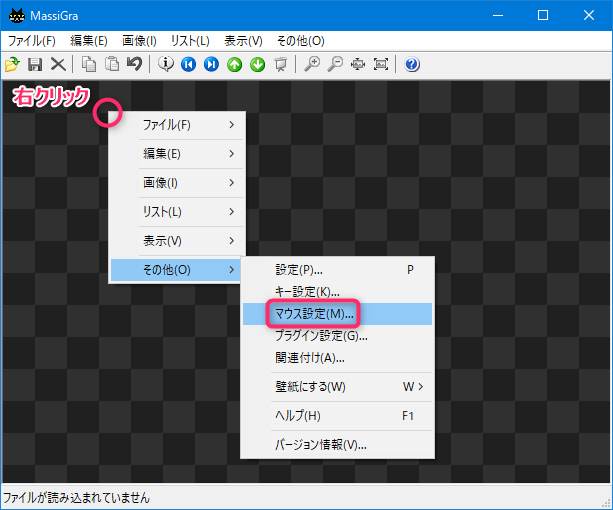Choose ヘルプ(H) in the submenu
Screen dimensions: 613x510
337,416
